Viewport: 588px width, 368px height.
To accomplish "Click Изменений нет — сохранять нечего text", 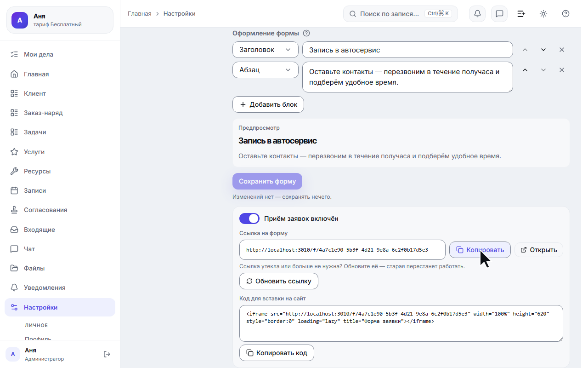I will click(282, 197).
